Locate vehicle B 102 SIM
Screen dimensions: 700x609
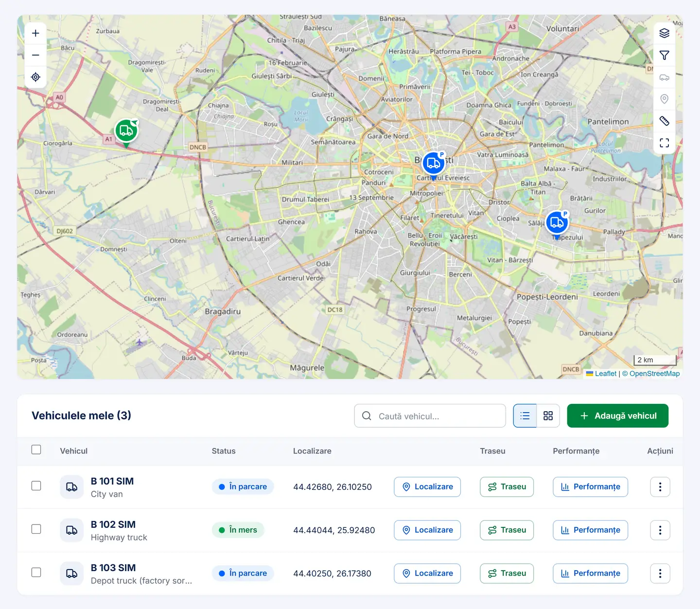click(427, 530)
